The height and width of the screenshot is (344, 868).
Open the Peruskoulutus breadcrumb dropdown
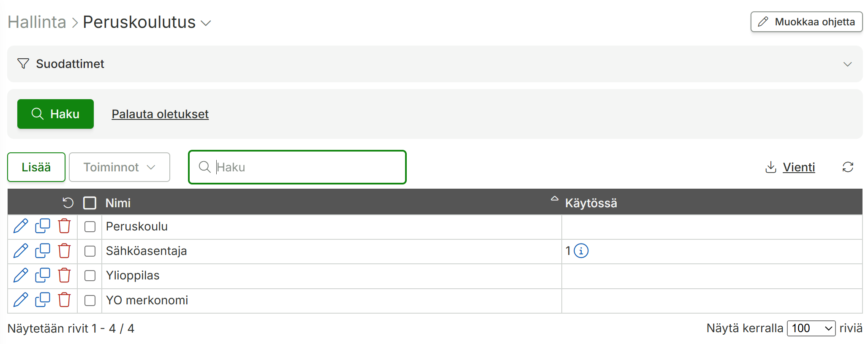147,22
